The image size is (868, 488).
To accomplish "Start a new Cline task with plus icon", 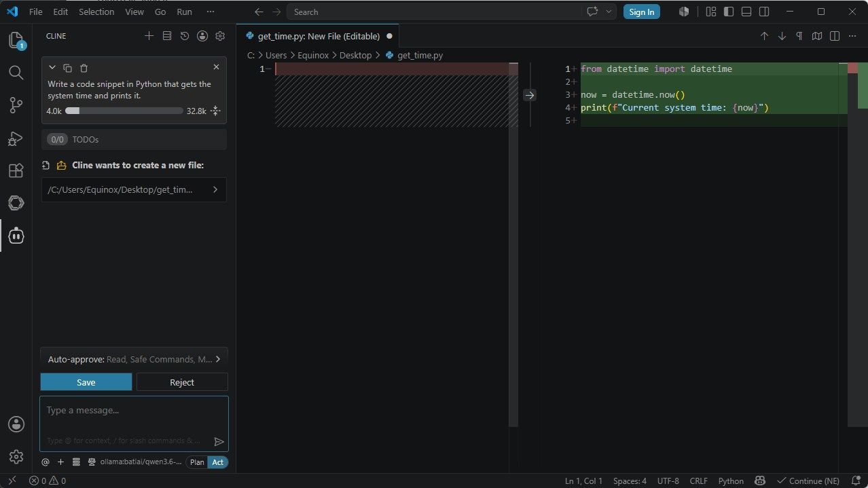I will coord(149,36).
